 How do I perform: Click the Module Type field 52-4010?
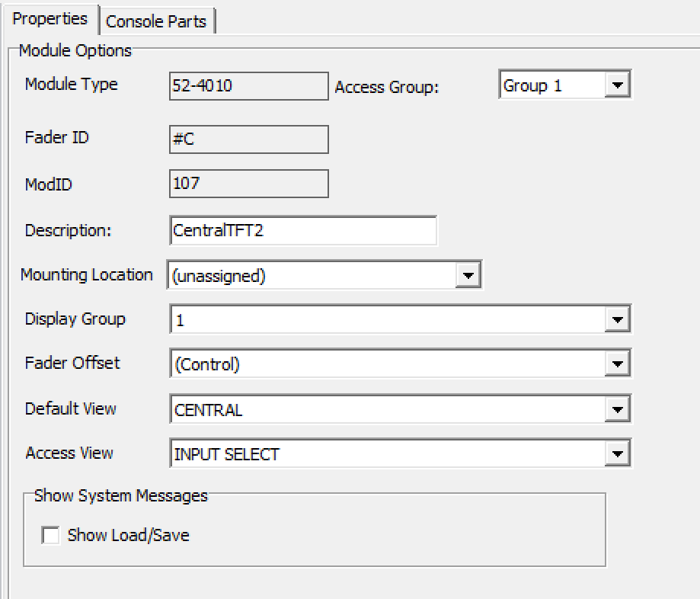point(248,86)
